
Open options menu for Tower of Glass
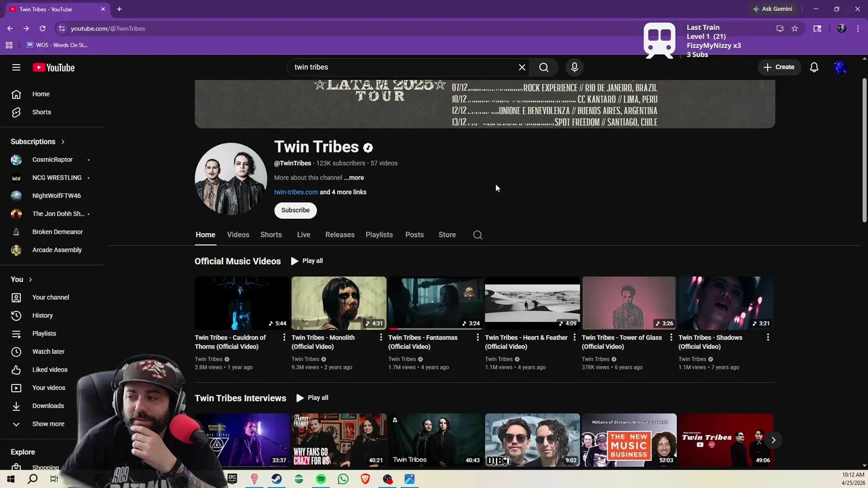(671, 338)
